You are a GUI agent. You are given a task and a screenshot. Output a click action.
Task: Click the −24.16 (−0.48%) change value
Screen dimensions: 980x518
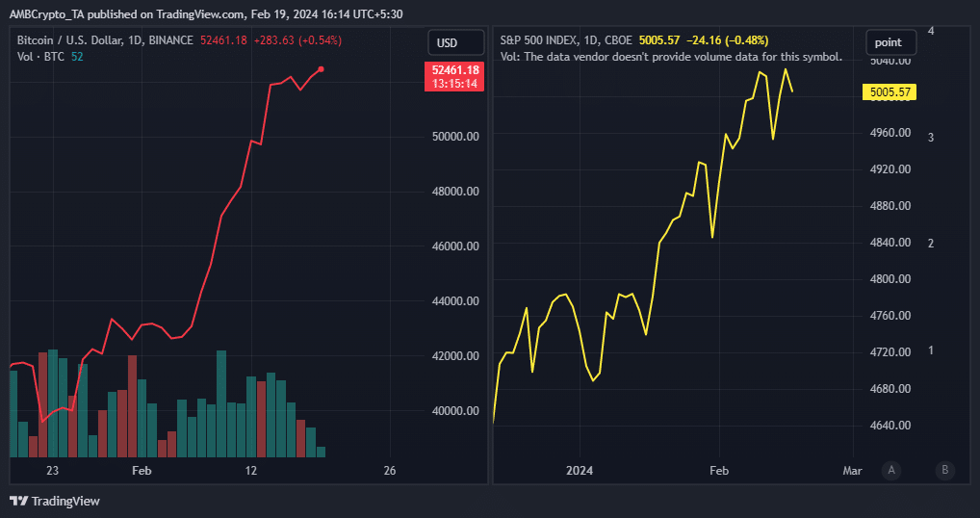click(x=727, y=40)
